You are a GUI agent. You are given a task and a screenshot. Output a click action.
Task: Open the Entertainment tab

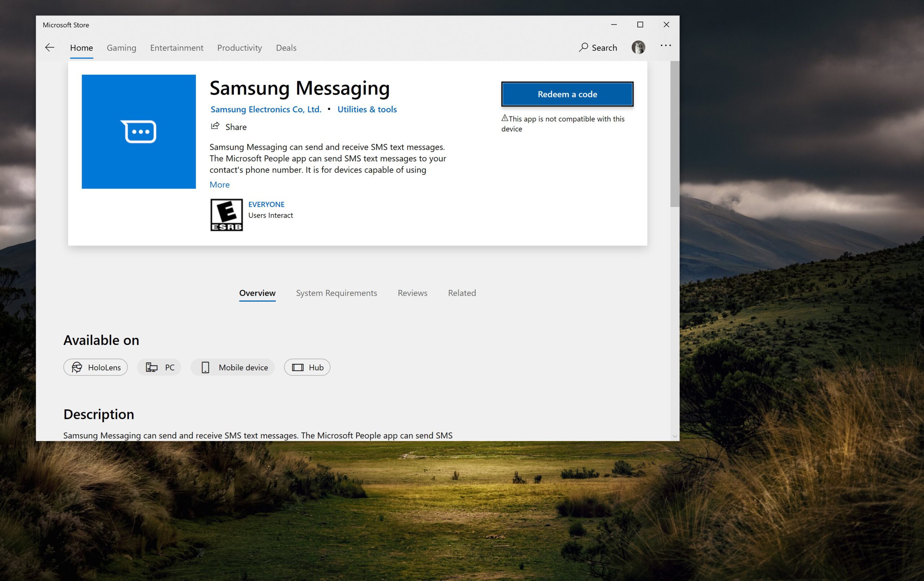click(176, 48)
